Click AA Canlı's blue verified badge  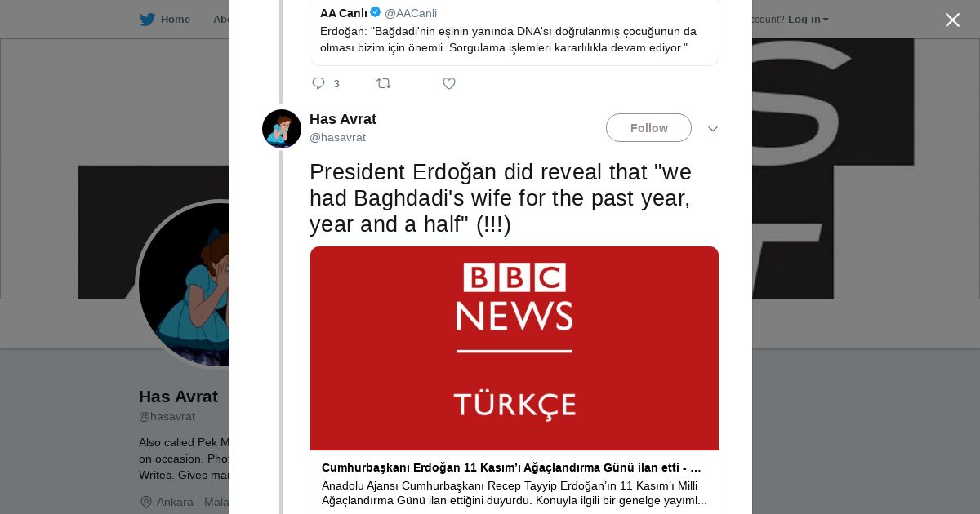(x=376, y=12)
